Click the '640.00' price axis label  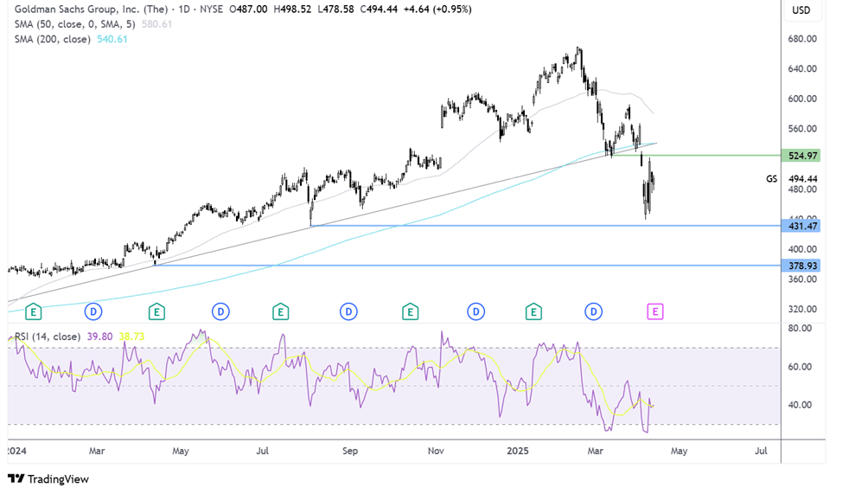click(802, 68)
